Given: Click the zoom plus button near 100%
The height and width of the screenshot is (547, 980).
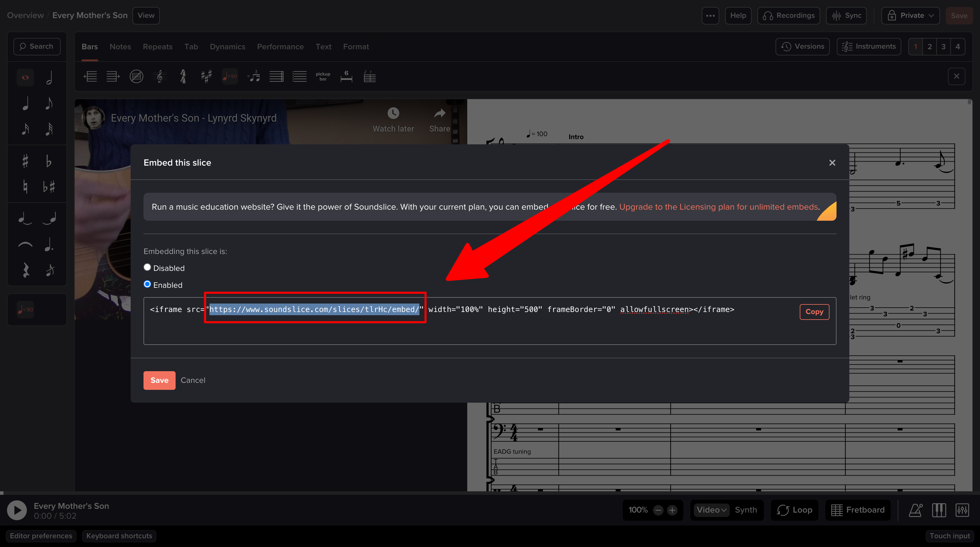Looking at the screenshot, I should pyautogui.click(x=672, y=510).
